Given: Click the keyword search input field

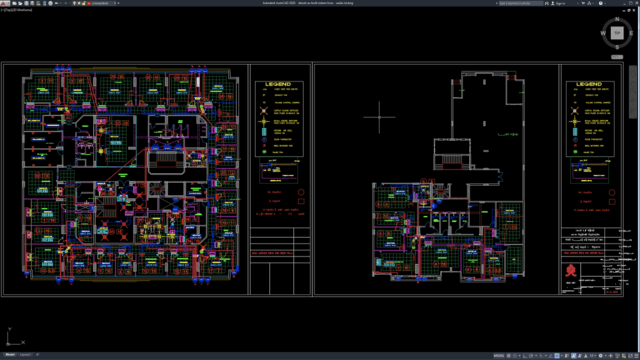Looking at the screenshot, I should click(x=521, y=3).
